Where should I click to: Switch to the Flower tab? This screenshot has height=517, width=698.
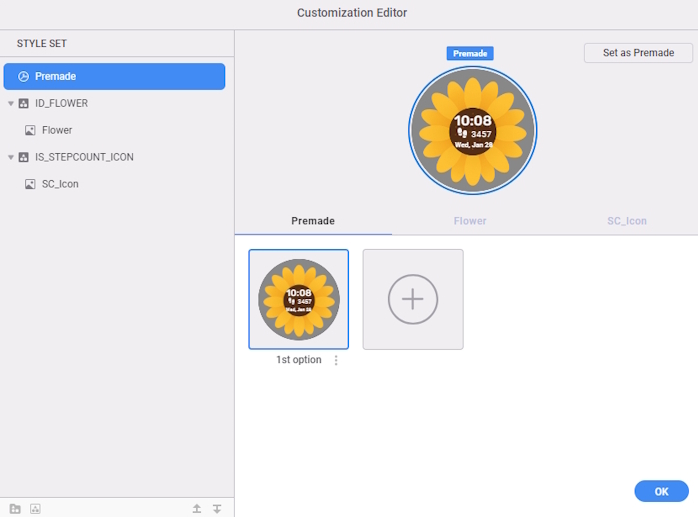(x=470, y=221)
